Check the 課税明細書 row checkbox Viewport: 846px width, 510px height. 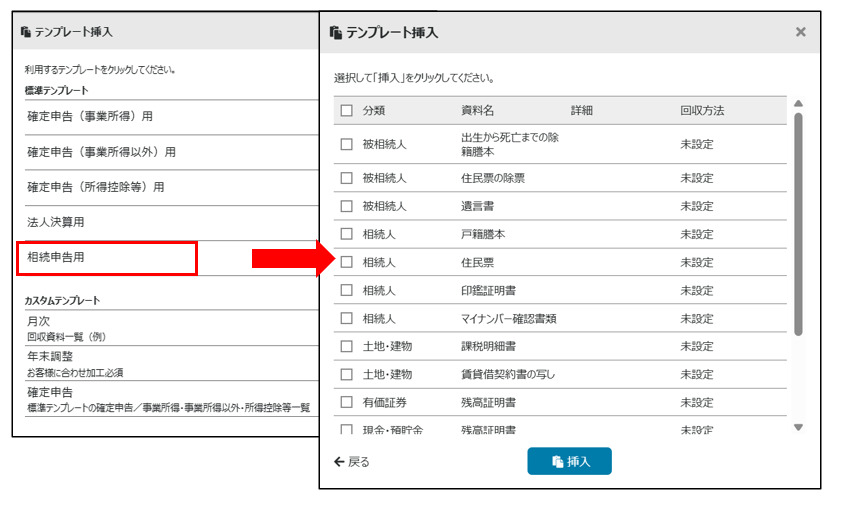(347, 346)
